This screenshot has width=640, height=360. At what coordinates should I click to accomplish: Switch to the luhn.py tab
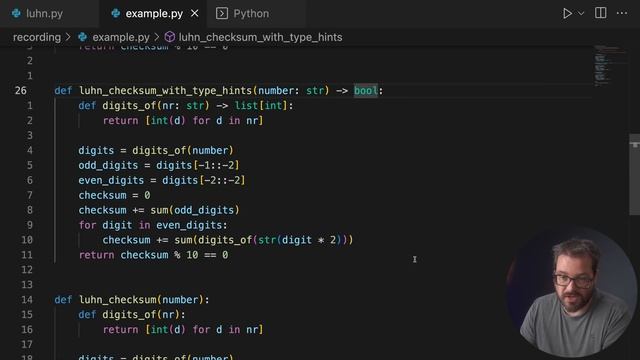[44, 13]
